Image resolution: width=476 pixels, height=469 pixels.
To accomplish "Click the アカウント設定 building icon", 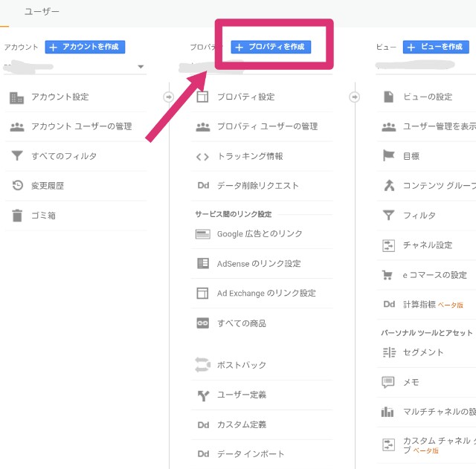I will [x=16, y=97].
